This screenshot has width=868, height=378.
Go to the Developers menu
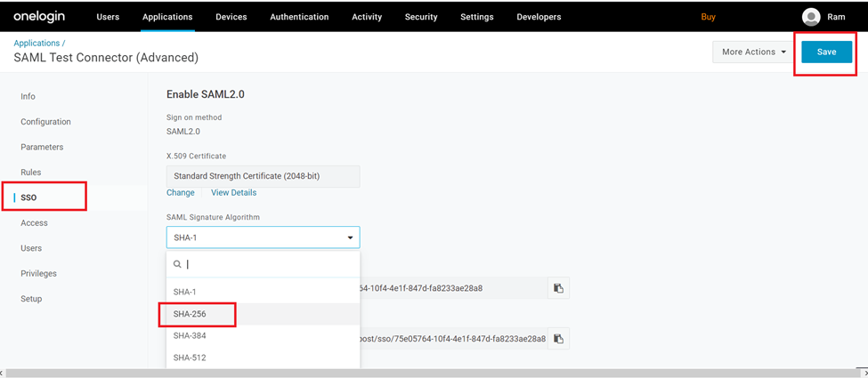(x=539, y=17)
